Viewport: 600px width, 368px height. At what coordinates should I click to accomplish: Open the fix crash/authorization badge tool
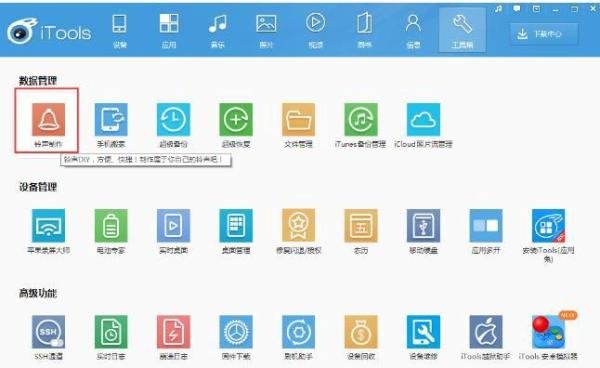click(x=298, y=226)
